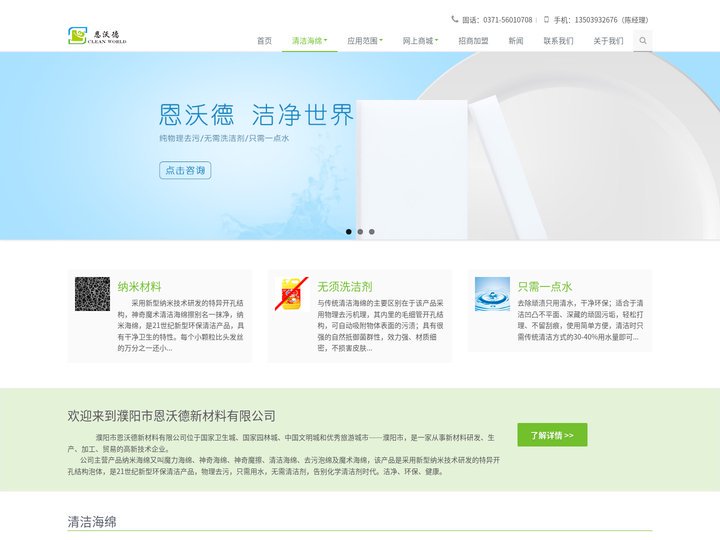
Task: Open the 招商加盟 menu item
Action: pyautogui.click(x=473, y=41)
